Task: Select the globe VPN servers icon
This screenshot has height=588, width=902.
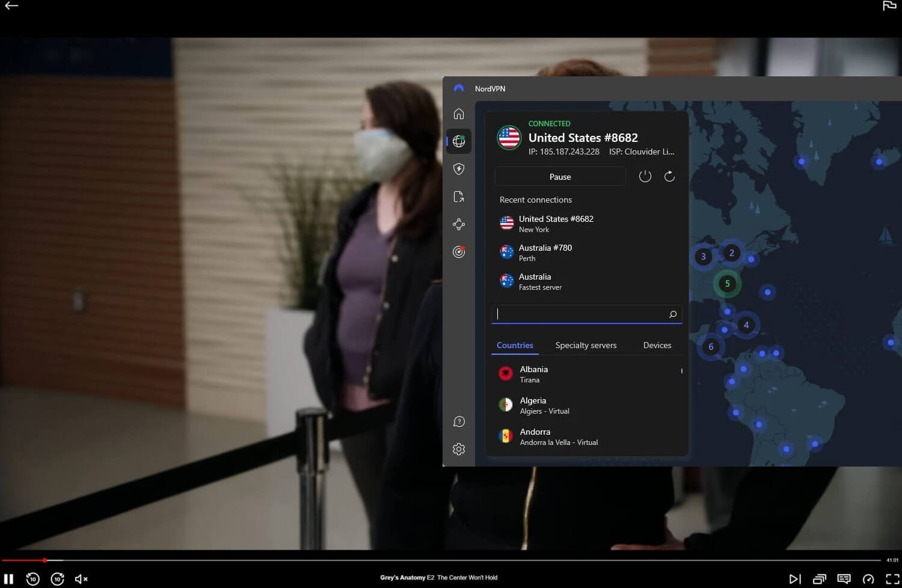Action: point(459,141)
